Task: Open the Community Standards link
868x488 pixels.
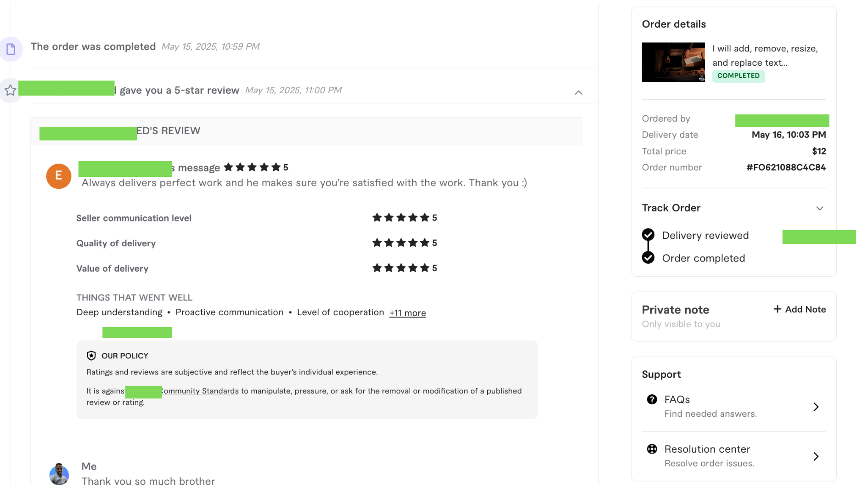Action: 200,391
